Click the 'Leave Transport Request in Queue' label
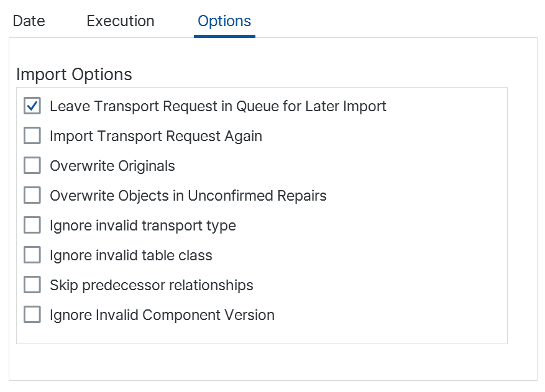The width and height of the screenshot is (545, 392). (x=218, y=106)
